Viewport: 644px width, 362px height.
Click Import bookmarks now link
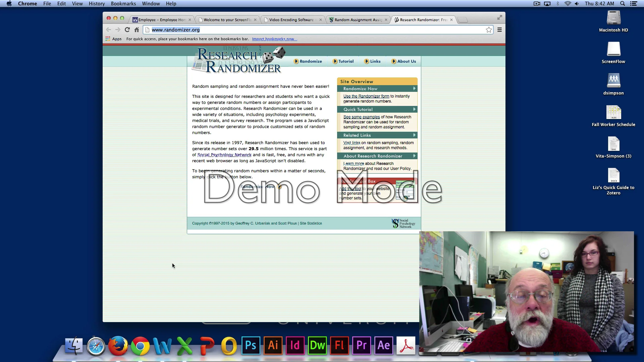click(274, 39)
